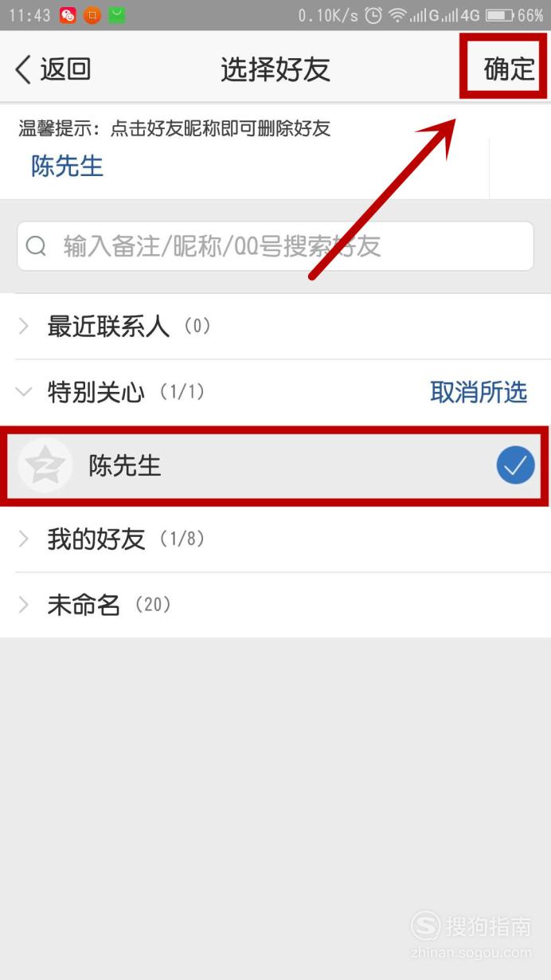551x980 pixels.
Task: Tap the Wi-Fi signal icon
Action: 397,15
